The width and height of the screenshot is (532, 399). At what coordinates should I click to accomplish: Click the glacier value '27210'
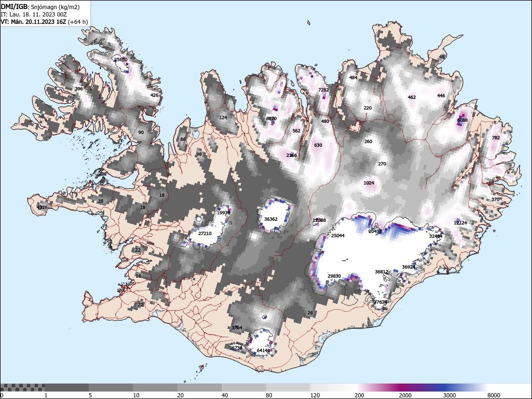(205, 234)
